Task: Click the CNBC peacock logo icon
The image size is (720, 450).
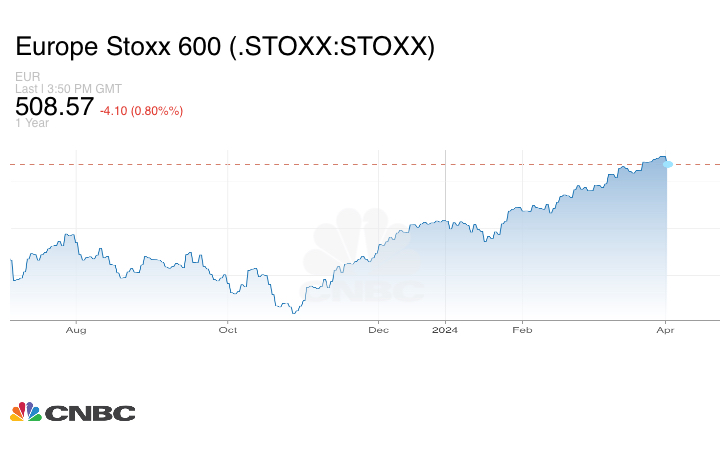Action: click(x=25, y=411)
